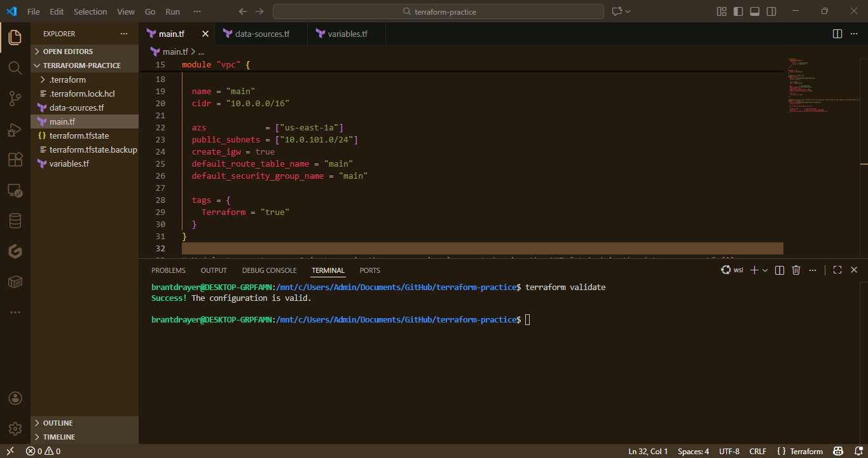
Task: Split the terminal using the split icon
Action: point(779,270)
